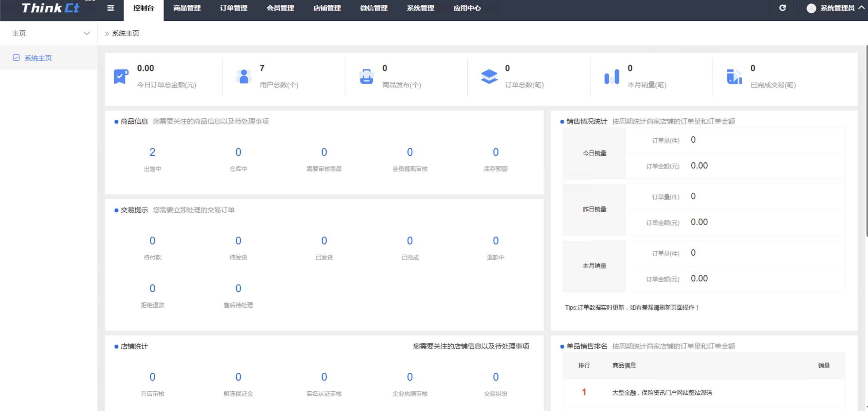
Task: Expand the 系统管理员 user dropdown arrow
Action: 861,7
